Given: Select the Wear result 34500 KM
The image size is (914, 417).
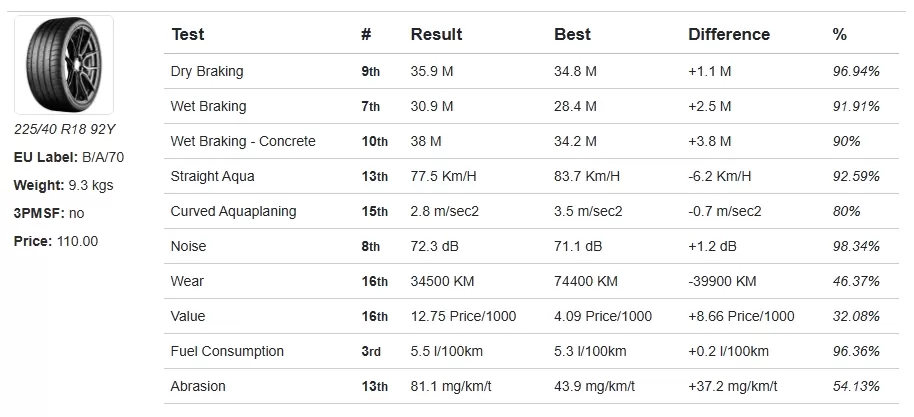Looking at the screenshot, I should (442, 282).
